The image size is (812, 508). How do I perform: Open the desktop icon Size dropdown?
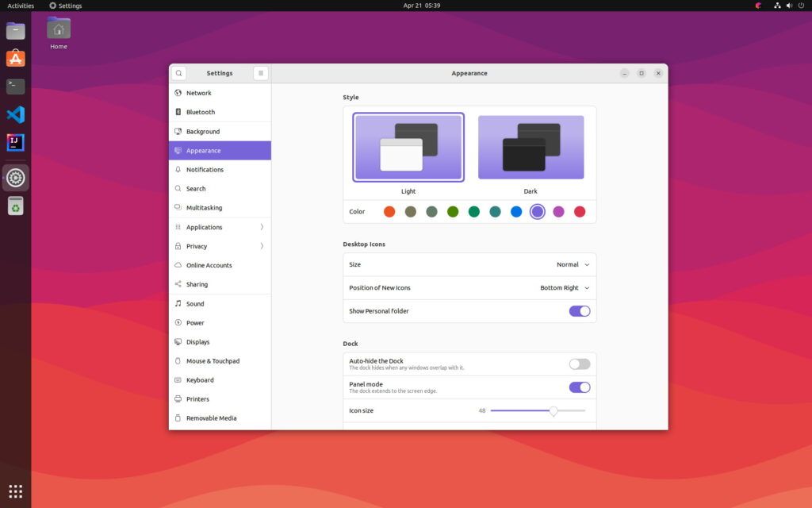coord(573,264)
